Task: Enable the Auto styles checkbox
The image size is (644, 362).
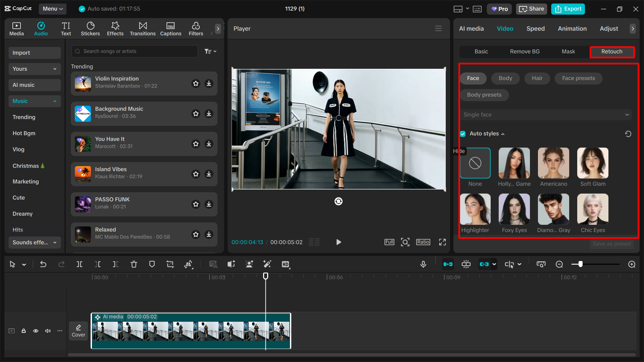Action: 463,134
